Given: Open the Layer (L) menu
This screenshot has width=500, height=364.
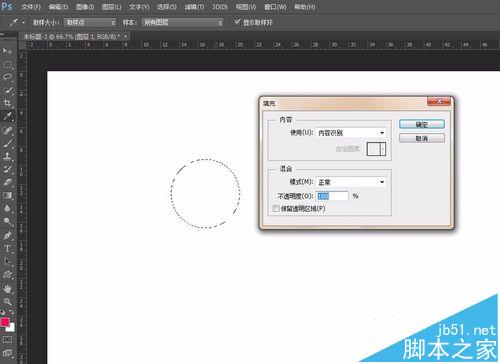Looking at the screenshot, I should [x=111, y=7].
